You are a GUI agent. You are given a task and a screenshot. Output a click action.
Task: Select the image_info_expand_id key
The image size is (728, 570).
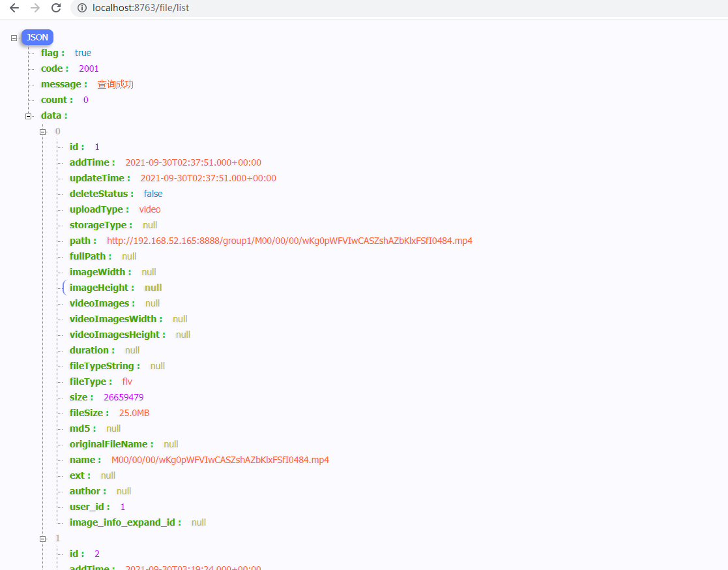[124, 522]
